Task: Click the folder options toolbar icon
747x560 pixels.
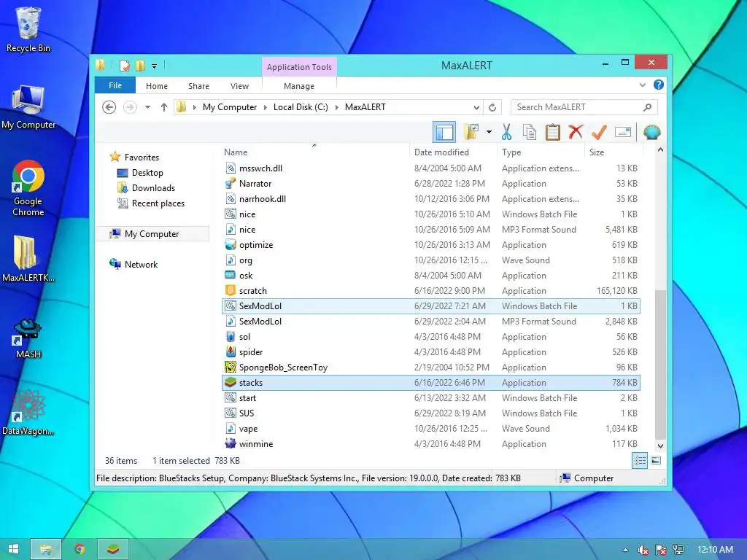Action: [x=471, y=133]
